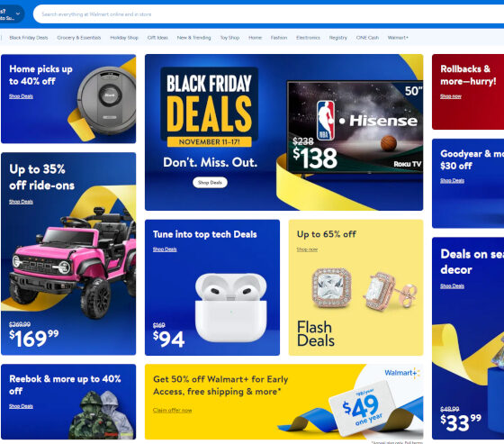Select the AirPods product image
The image size is (504, 444).
tap(231, 307)
